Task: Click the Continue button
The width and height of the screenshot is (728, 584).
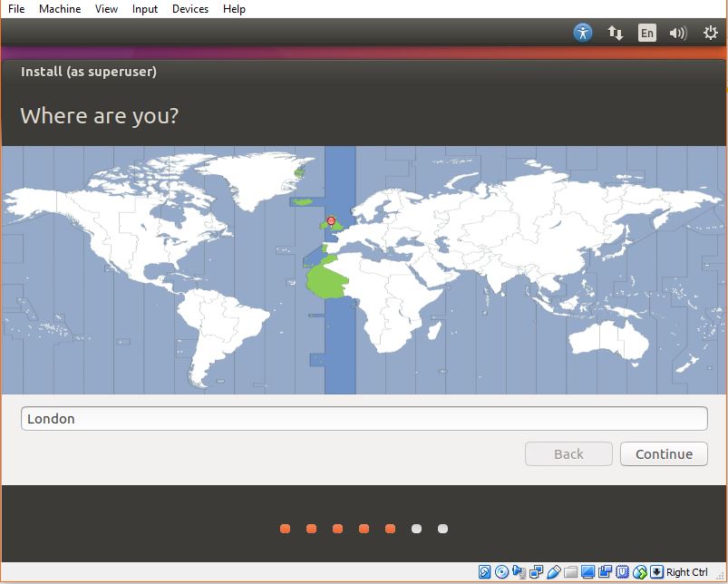Action: tap(664, 453)
